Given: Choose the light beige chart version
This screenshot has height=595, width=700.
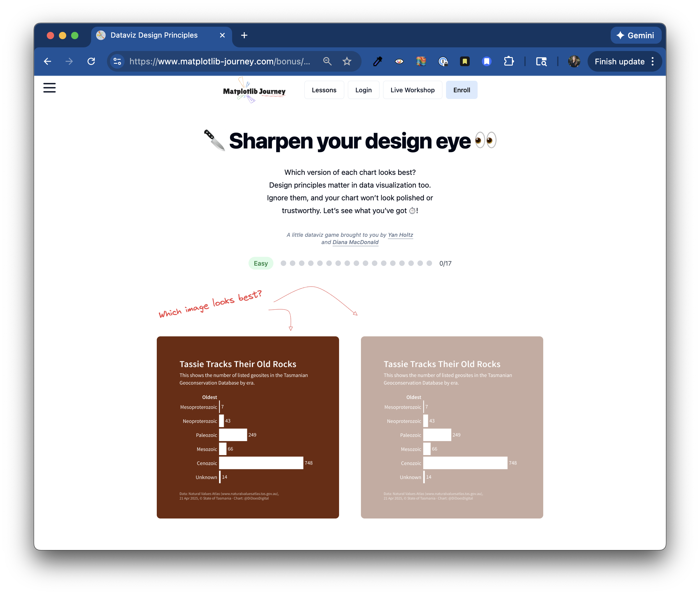Looking at the screenshot, I should point(451,427).
